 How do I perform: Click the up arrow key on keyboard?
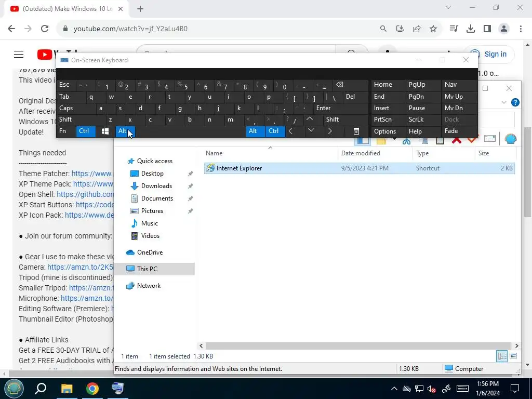tap(310, 119)
